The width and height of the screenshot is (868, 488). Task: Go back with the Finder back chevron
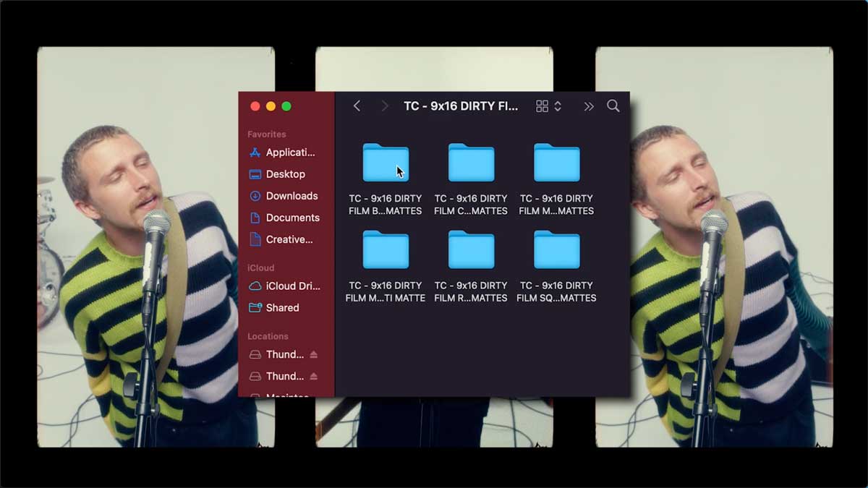[x=357, y=106]
